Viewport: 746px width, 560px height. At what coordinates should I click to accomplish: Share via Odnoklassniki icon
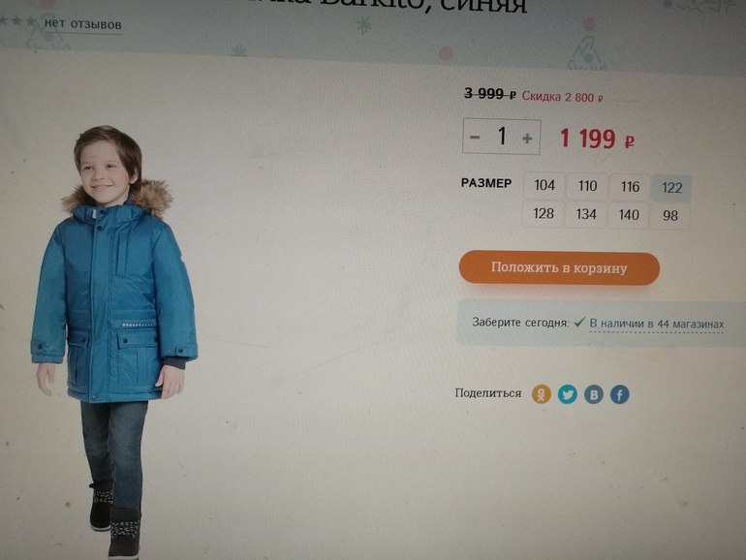click(x=541, y=394)
